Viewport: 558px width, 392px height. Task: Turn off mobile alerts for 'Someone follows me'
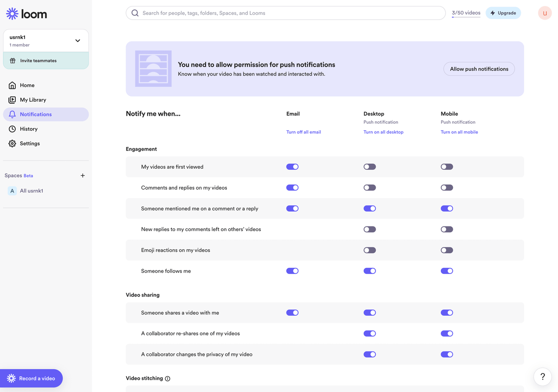pyautogui.click(x=447, y=271)
